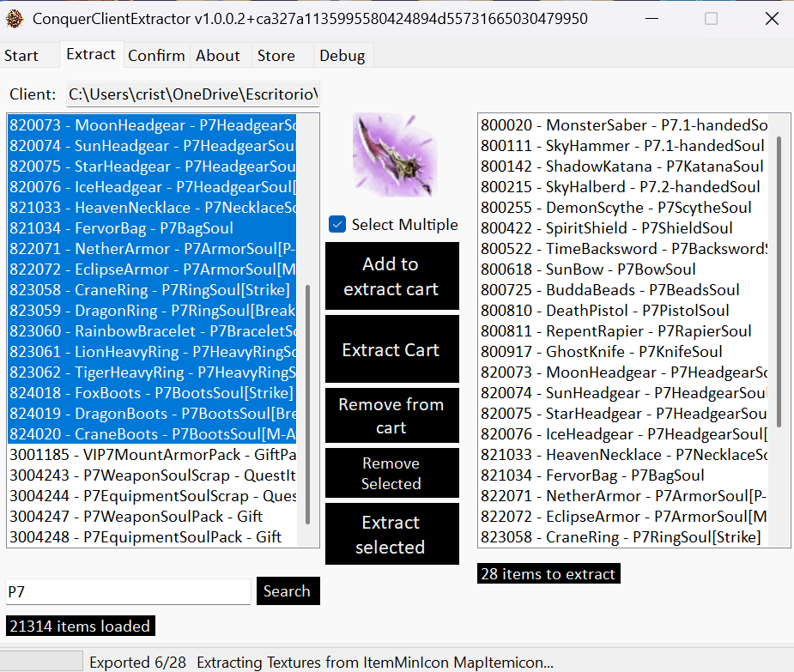The width and height of the screenshot is (794, 672).
Task: Select 3004243 P7WeaponSoulScrap in the list
Action: pos(152,475)
